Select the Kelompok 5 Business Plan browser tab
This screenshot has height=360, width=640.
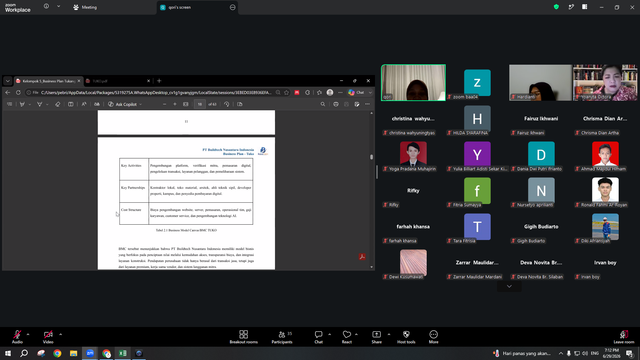[48, 81]
